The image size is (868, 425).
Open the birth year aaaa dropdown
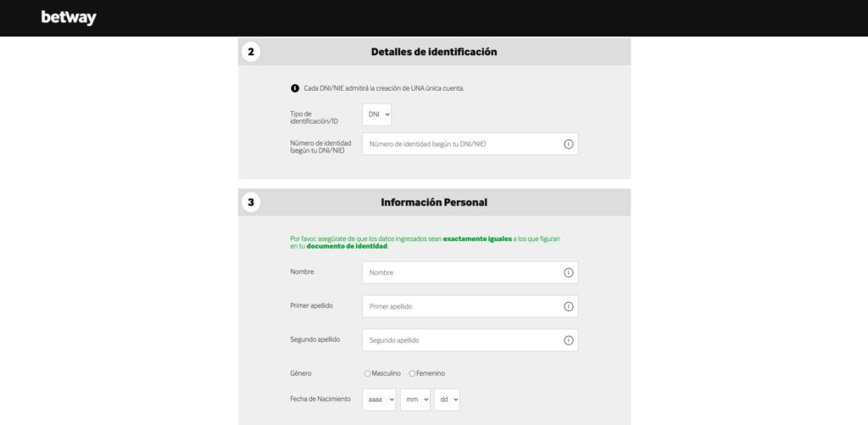(x=379, y=400)
